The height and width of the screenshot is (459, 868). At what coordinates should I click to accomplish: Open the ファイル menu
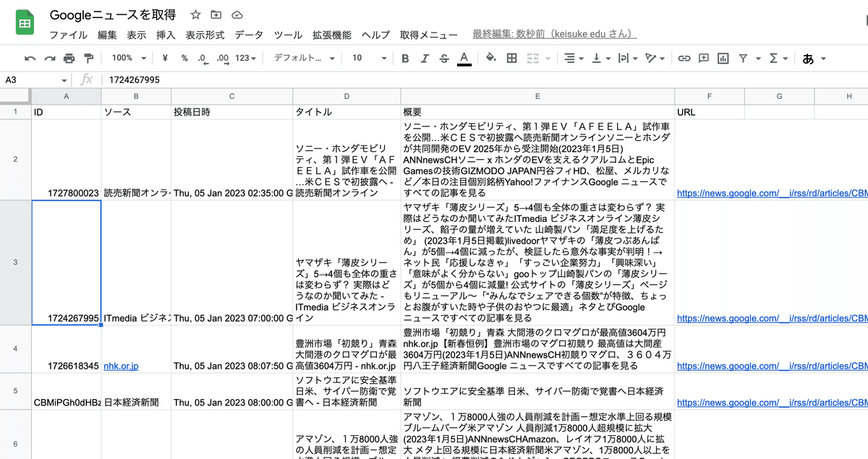[68, 35]
